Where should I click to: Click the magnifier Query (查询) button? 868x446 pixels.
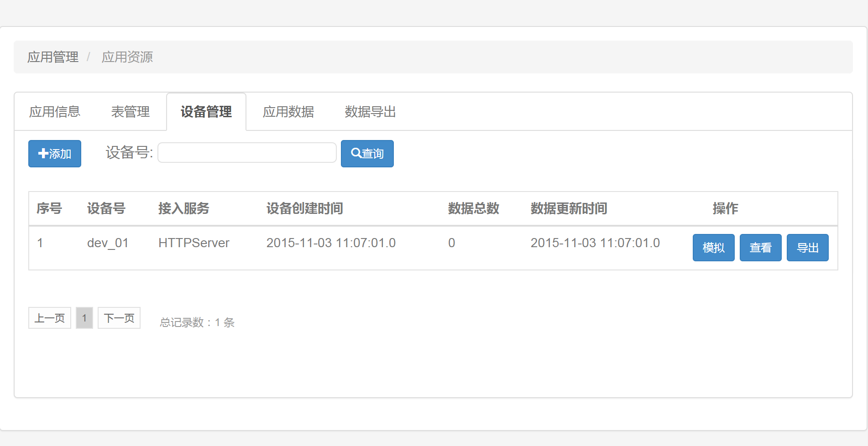367,154
